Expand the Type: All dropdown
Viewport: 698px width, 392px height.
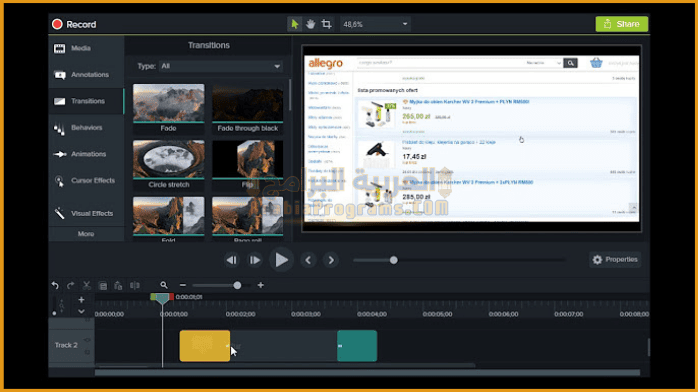tap(221, 66)
